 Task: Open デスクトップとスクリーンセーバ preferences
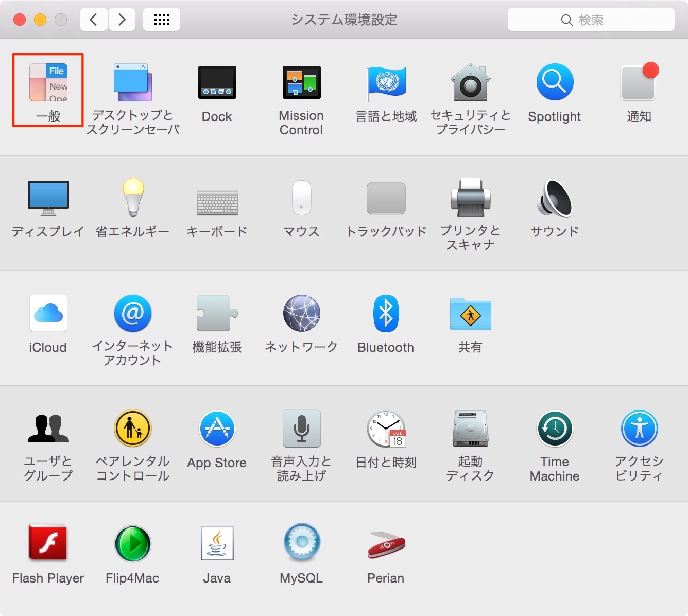click(x=133, y=82)
